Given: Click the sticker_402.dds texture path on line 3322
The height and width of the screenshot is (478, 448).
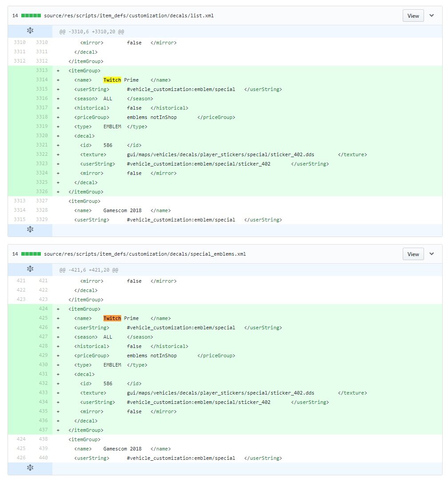Looking at the screenshot, I should point(221,154).
